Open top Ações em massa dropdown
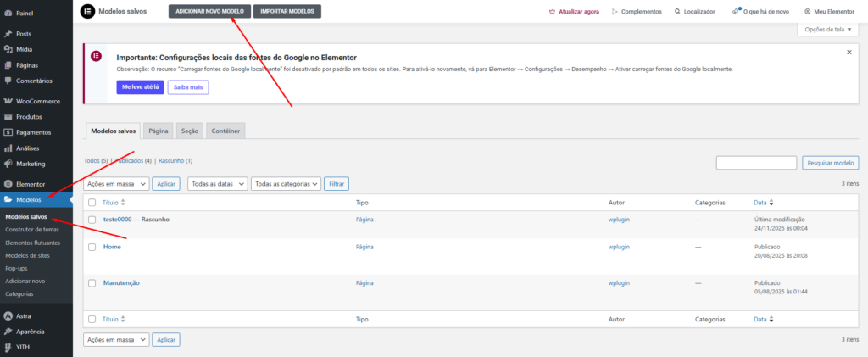Screen dimensions: 868x357 (116, 184)
